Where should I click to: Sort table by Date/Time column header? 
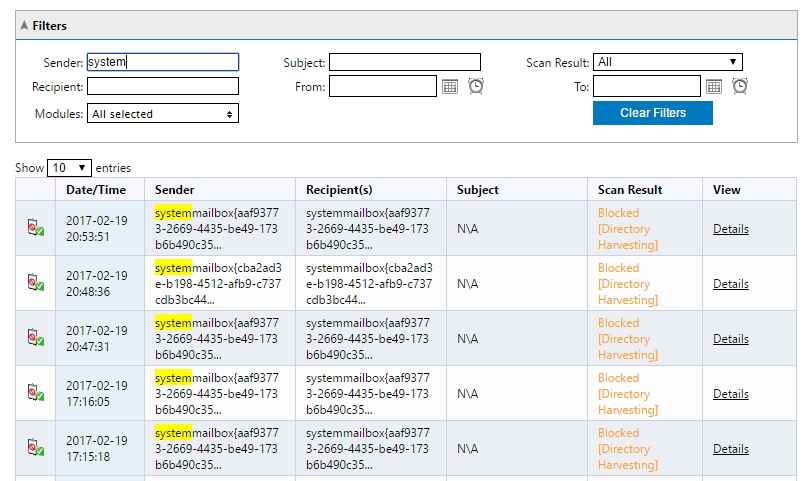(x=96, y=190)
